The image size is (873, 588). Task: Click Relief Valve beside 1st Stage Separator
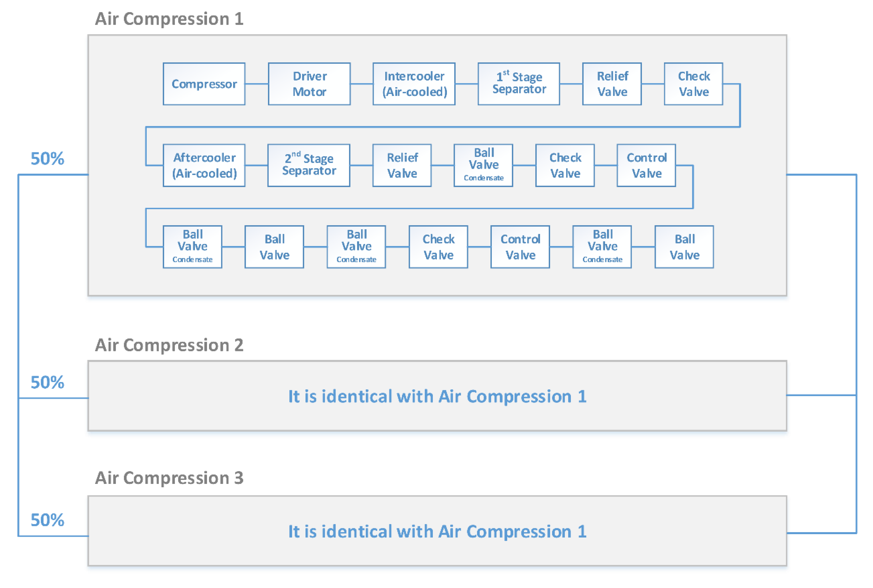point(612,84)
